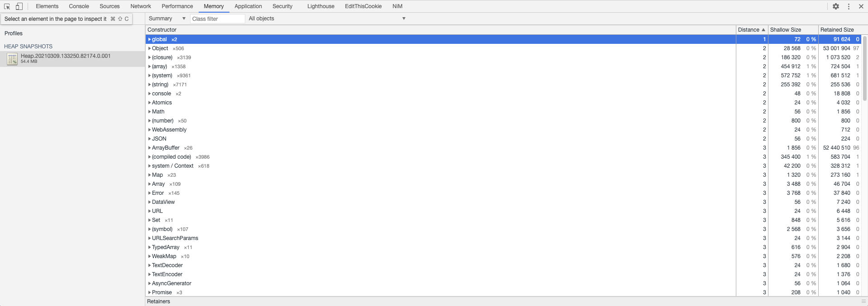Open the All objects filter dropdown

coord(327,19)
